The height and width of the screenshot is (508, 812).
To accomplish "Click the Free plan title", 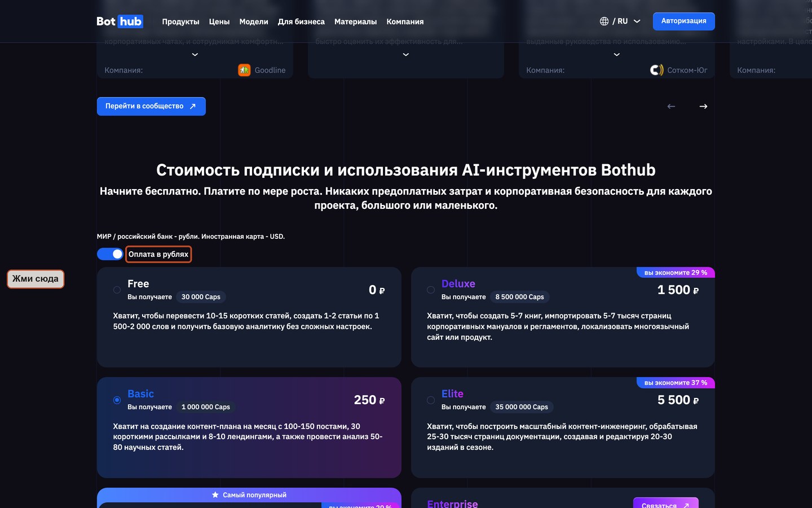I will pos(138,284).
